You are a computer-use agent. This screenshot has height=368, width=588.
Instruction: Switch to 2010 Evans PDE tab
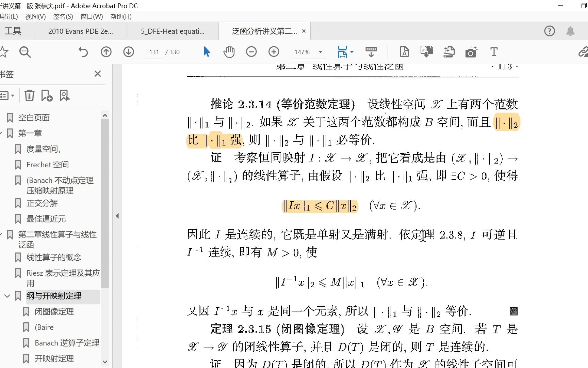[81, 31]
